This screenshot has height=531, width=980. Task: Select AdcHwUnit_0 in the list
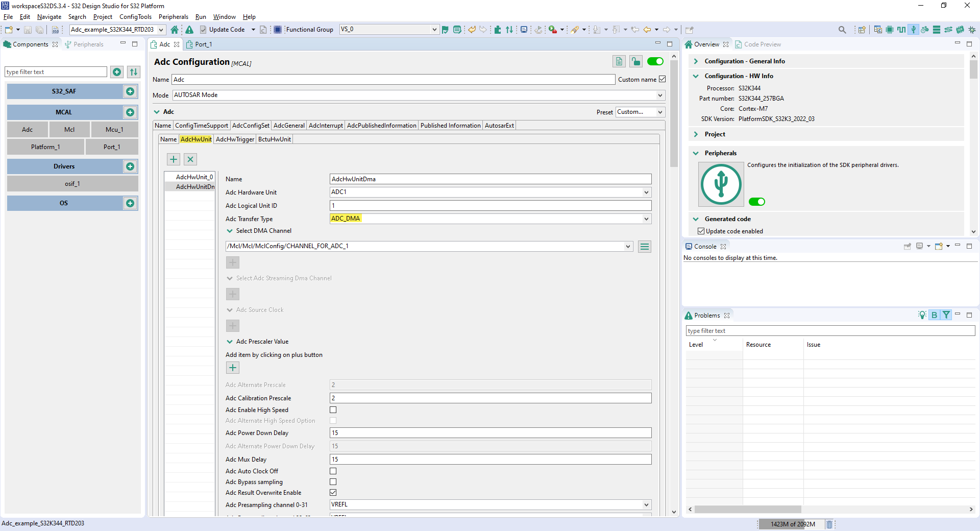[x=194, y=177]
